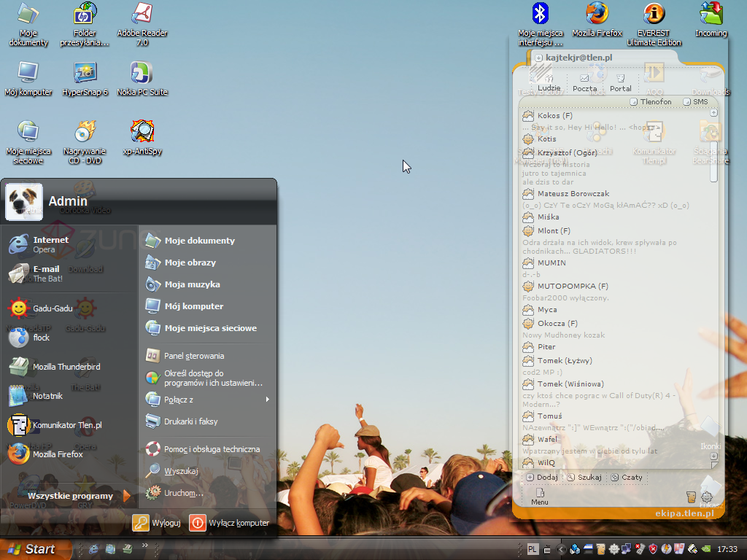Select contact Kokos (F)
The width and height of the screenshot is (747, 560).
point(547,115)
